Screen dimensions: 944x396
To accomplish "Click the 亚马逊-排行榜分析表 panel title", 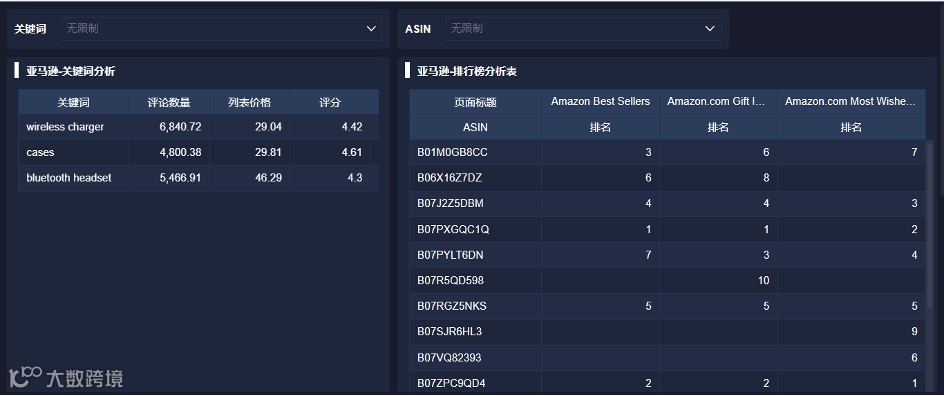I will [x=467, y=72].
